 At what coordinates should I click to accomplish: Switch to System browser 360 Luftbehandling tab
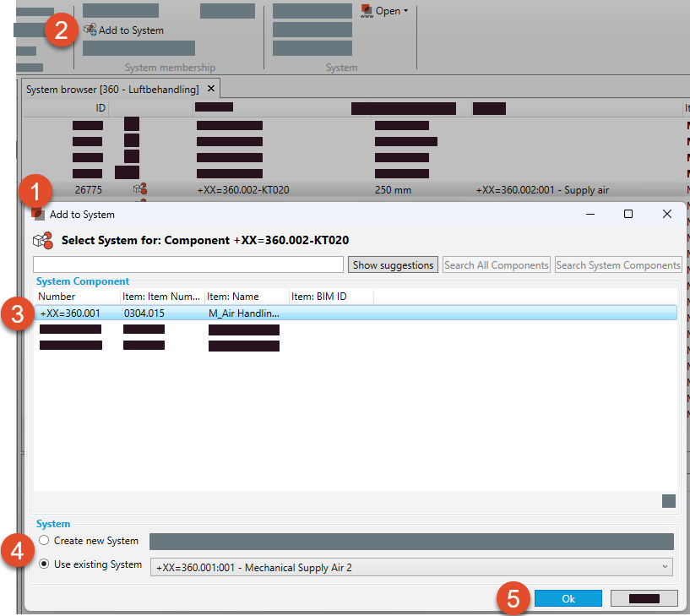click(112, 89)
